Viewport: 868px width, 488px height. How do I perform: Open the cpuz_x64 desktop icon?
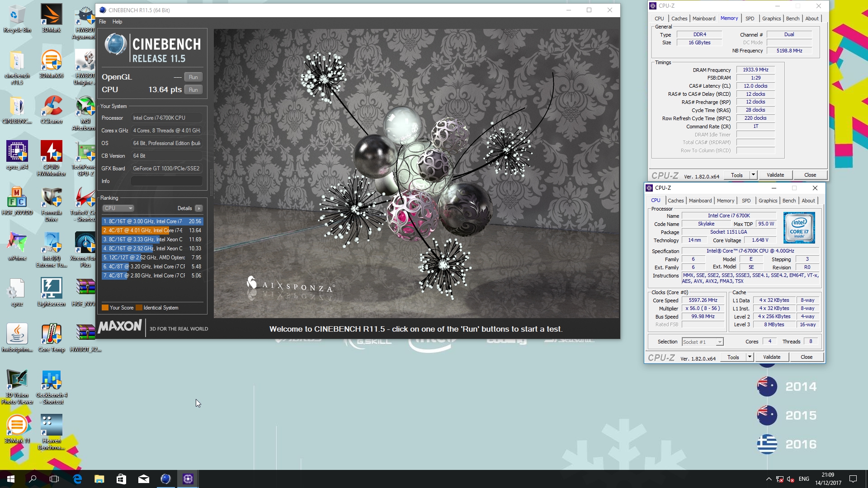[17, 155]
